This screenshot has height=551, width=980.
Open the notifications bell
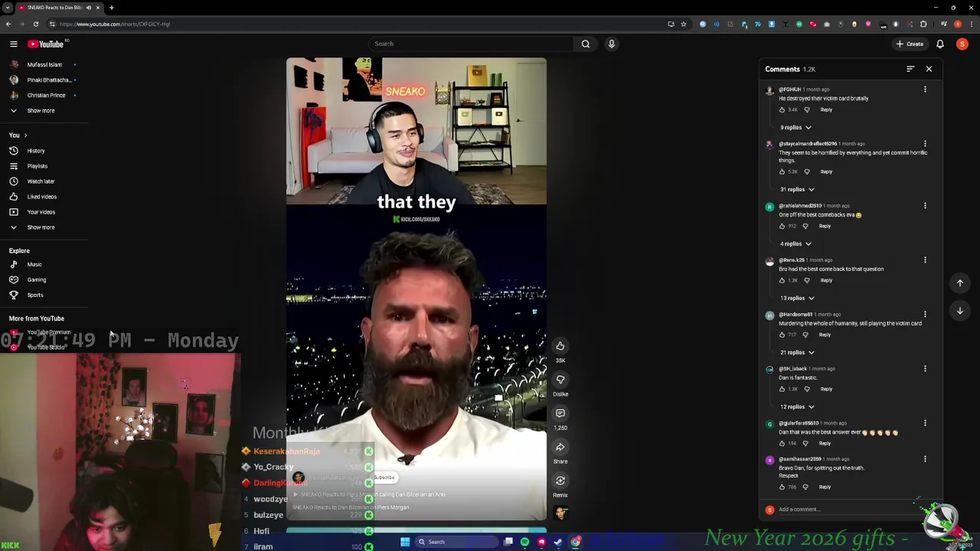(x=940, y=44)
